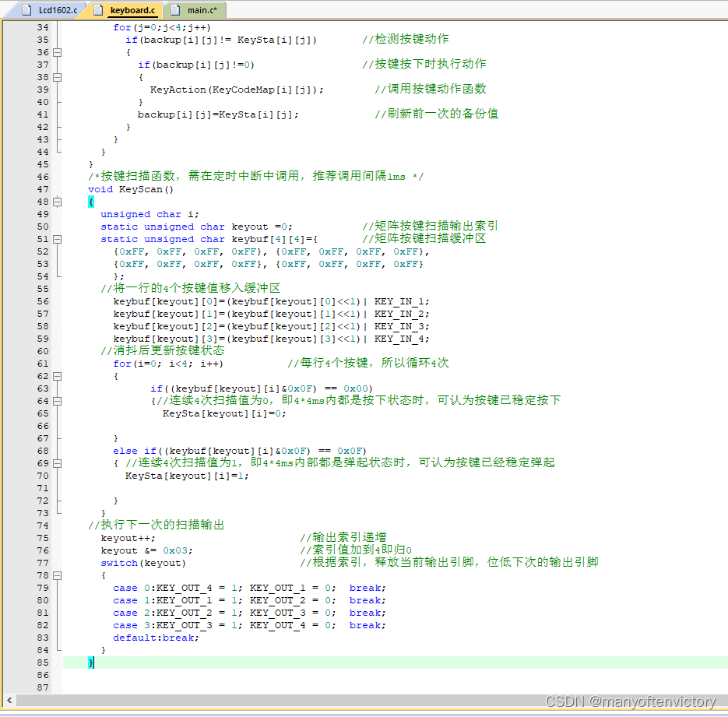This screenshot has width=728, height=717.
Task: Click 'backup[i][j]=KeySta[i][j];' line
Action: [218, 114]
